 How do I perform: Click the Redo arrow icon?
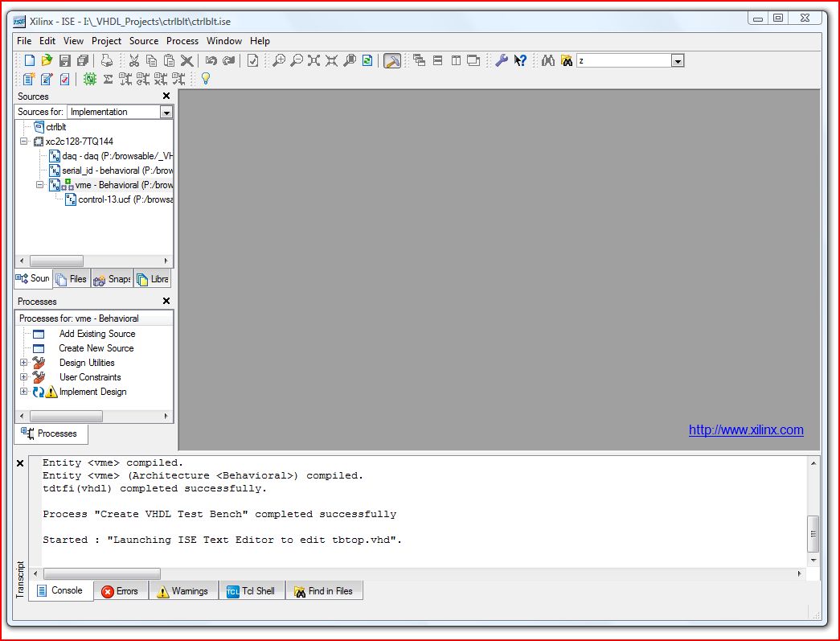point(229,60)
